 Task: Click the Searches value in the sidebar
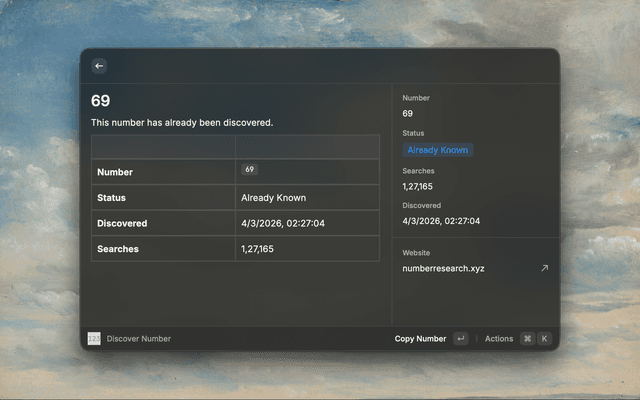click(x=418, y=186)
